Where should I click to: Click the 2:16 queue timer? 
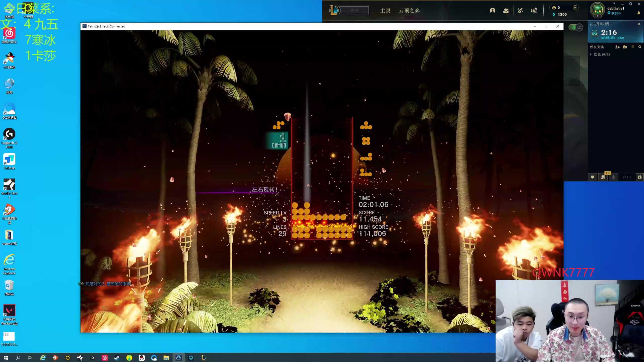[609, 32]
